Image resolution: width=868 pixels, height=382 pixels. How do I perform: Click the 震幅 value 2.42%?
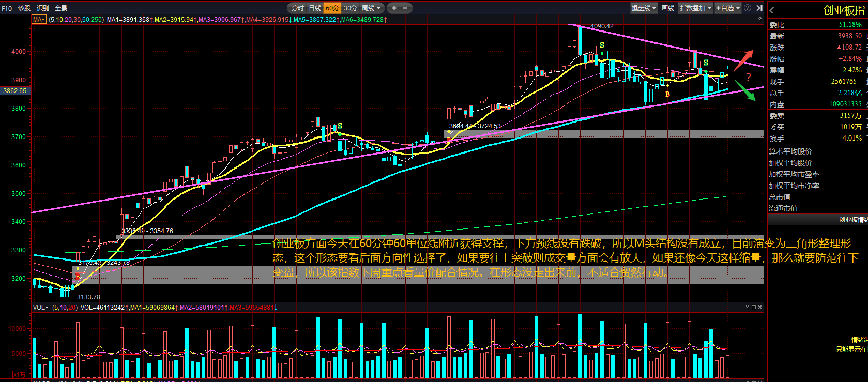(852, 70)
